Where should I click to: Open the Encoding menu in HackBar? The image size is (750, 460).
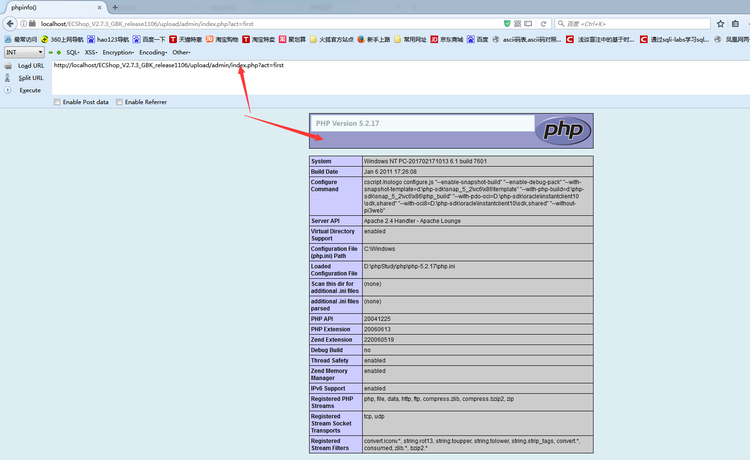[x=153, y=52]
